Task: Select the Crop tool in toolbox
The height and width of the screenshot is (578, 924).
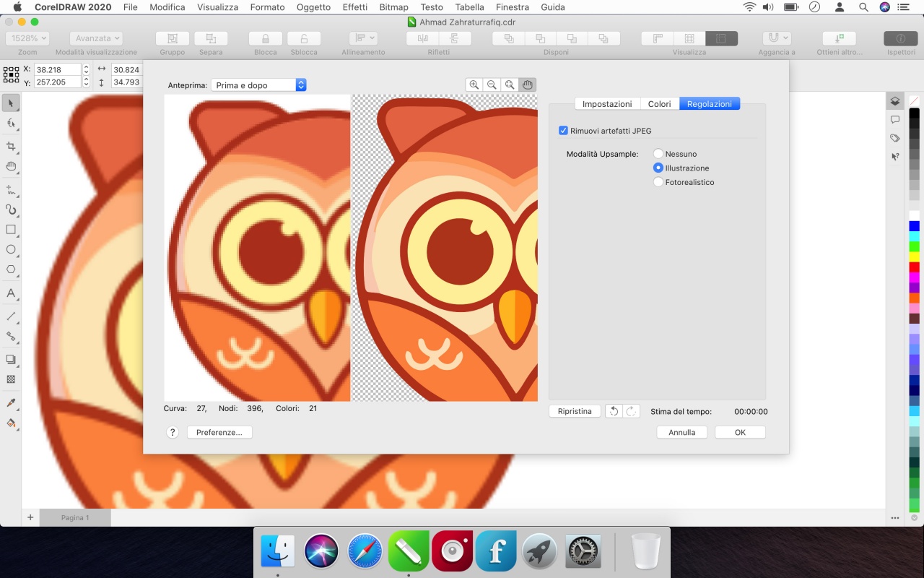Action: click(11, 146)
